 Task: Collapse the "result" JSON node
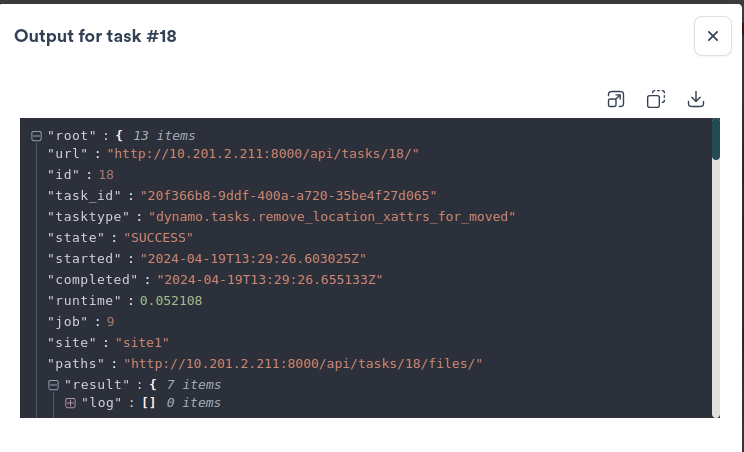53,385
